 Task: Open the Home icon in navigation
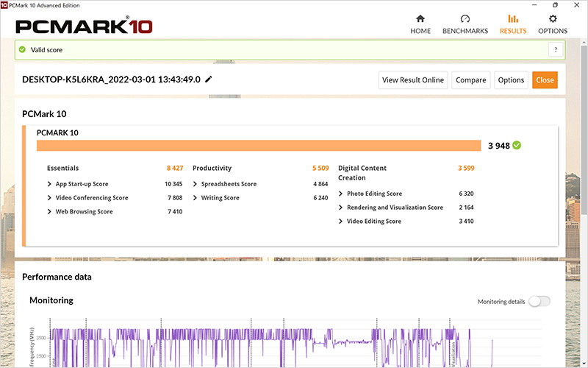pyautogui.click(x=420, y=19)
